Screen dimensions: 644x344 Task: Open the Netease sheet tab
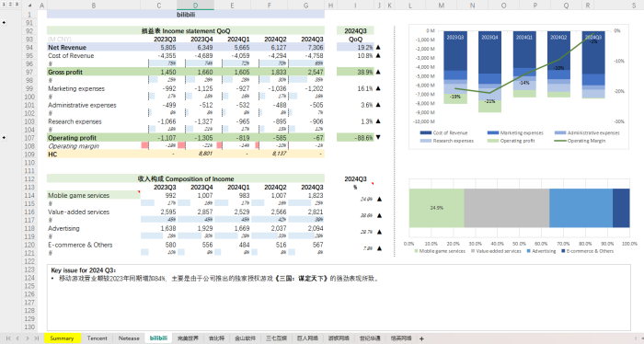(x=129, y=338)
